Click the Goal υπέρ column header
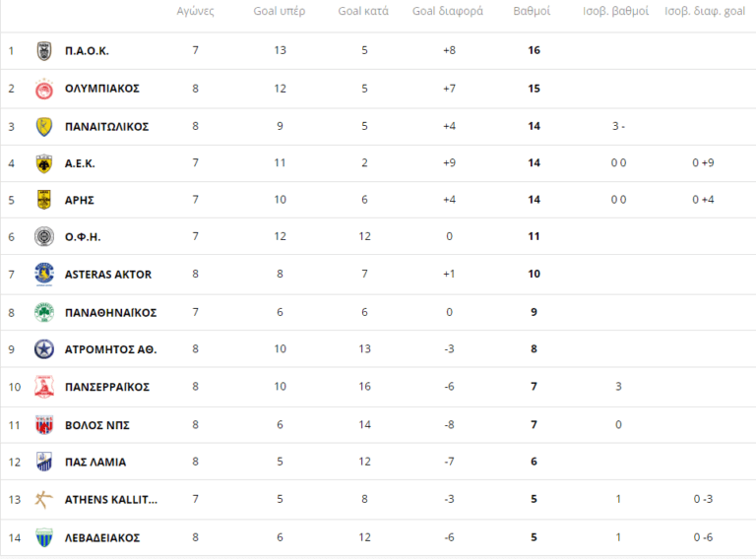 tap(280, 13)
